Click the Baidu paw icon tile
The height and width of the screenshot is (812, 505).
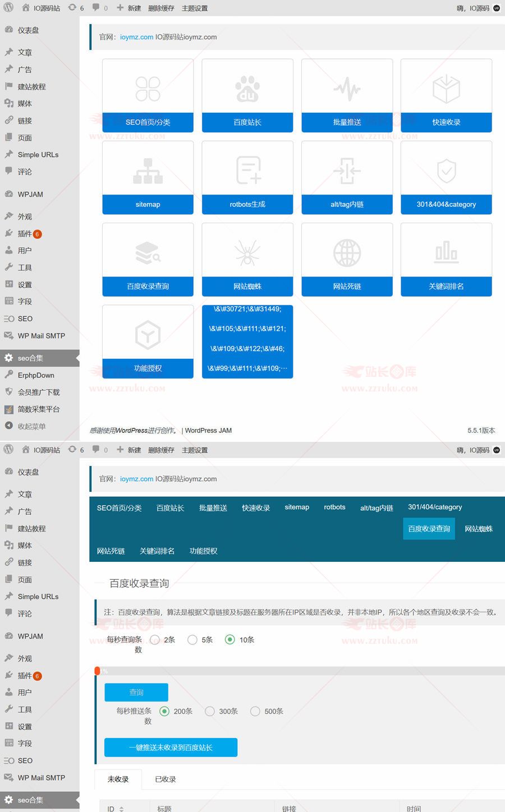[x=247, y=89]
